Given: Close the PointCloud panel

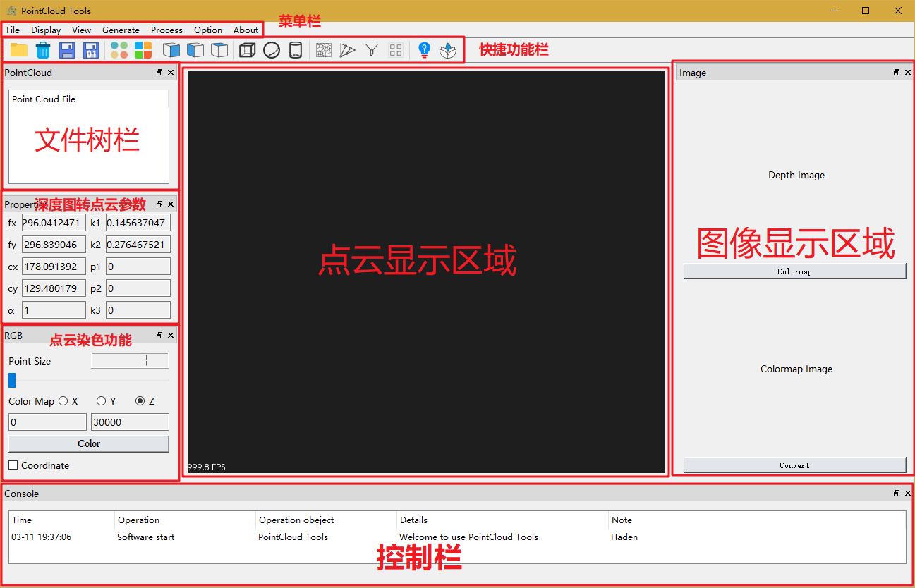Looking at the screenshot, I should (171, 73).
